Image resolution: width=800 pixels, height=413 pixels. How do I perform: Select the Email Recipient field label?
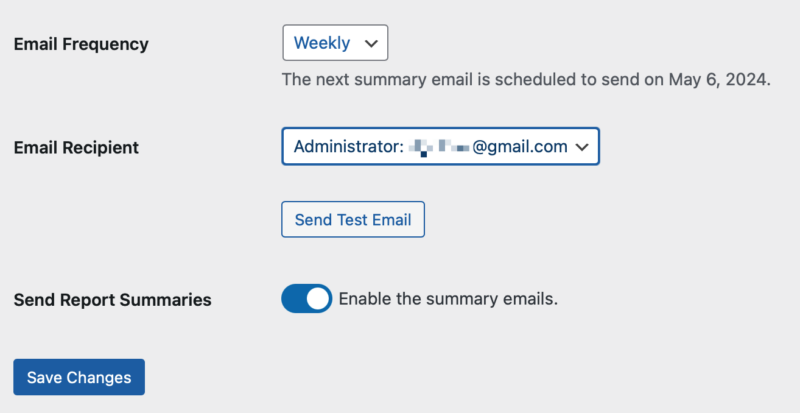pyautogui.click(x=76, y=147)
